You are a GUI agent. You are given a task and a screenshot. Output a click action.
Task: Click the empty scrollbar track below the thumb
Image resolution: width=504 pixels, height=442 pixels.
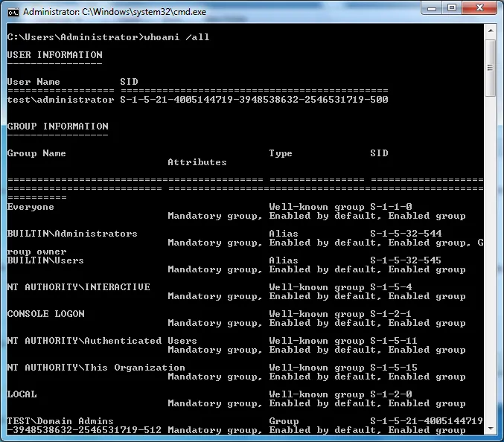(x=490, y=260)
